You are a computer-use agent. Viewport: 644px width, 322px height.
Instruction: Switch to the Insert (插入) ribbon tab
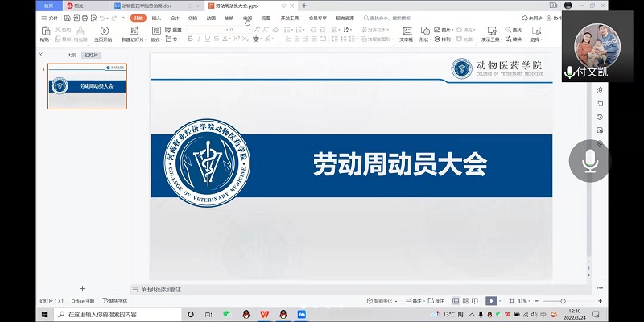[x=156, y=18]
